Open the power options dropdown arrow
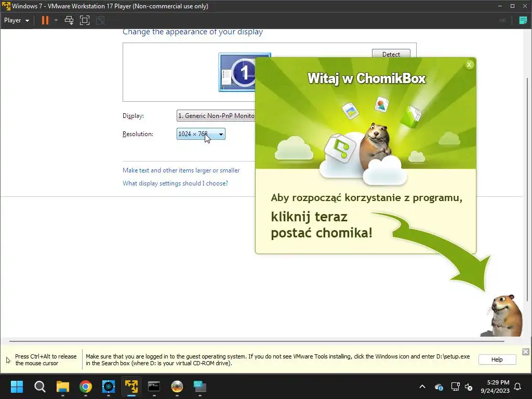Viewport: 532px width, 399px height. pos(56,20)
